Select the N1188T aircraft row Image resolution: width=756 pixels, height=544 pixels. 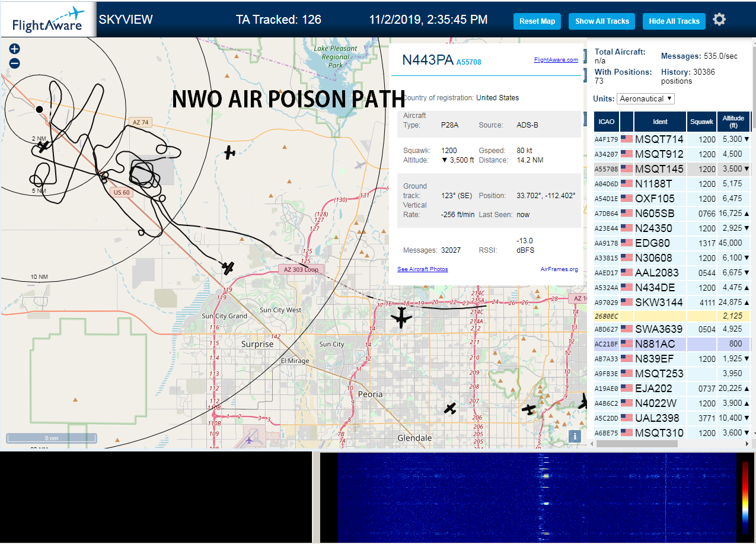coord(672,184)
